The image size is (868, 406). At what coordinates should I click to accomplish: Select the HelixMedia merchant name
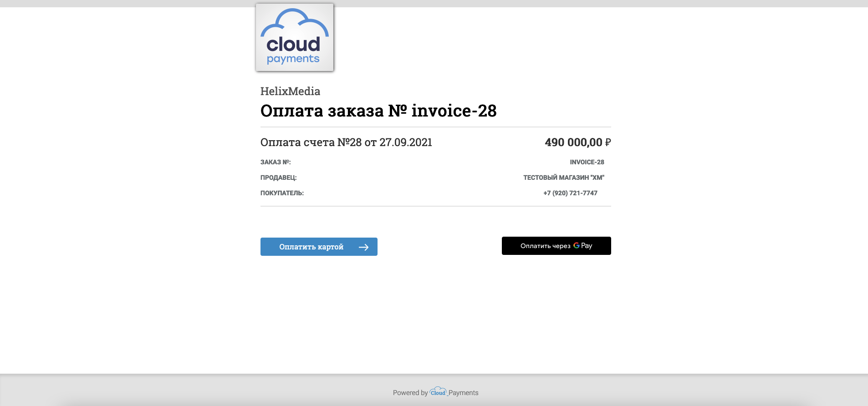click(290, 91)
